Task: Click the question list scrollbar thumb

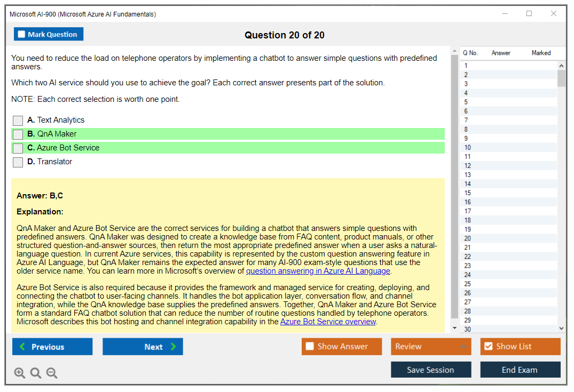Action: click(x=561, y=78)
